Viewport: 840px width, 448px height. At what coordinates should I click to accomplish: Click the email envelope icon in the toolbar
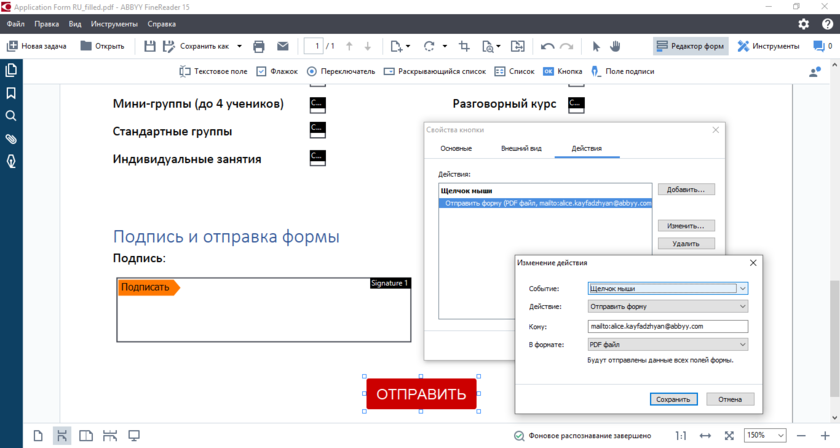(x=282, y=46)
